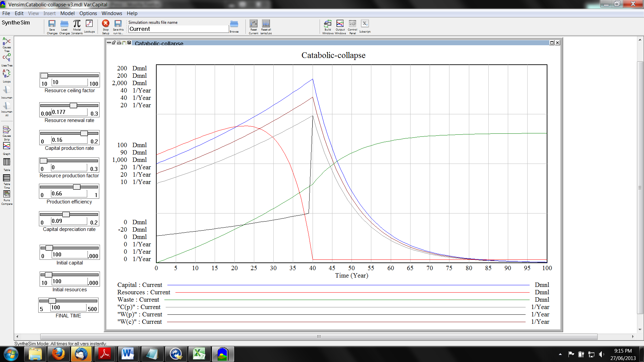Open the Windows menu

(x=112, y=13)
